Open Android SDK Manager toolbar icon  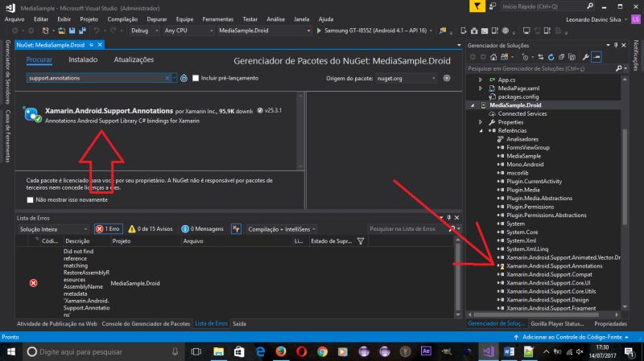click(x=474, y=31)
